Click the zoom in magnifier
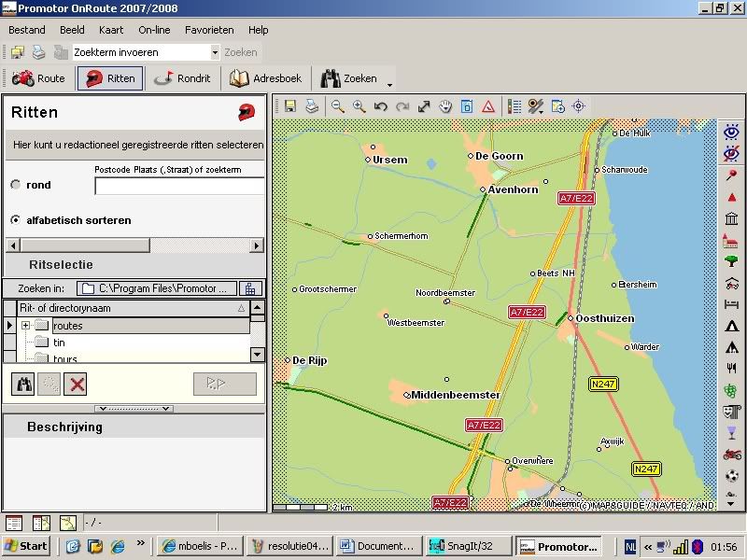This screenshot has height=560, width=747. click(x=359, y=106)
